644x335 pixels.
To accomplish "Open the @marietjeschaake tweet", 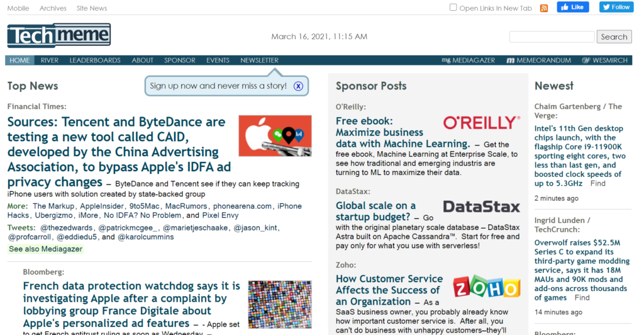I will pyautogui.click(x=195, y=228).
